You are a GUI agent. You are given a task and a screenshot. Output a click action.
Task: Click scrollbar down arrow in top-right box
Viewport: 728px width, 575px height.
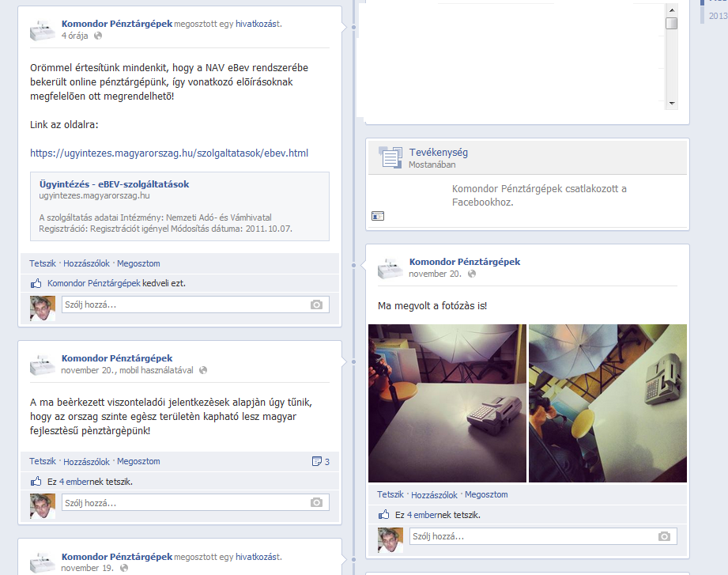671,104
